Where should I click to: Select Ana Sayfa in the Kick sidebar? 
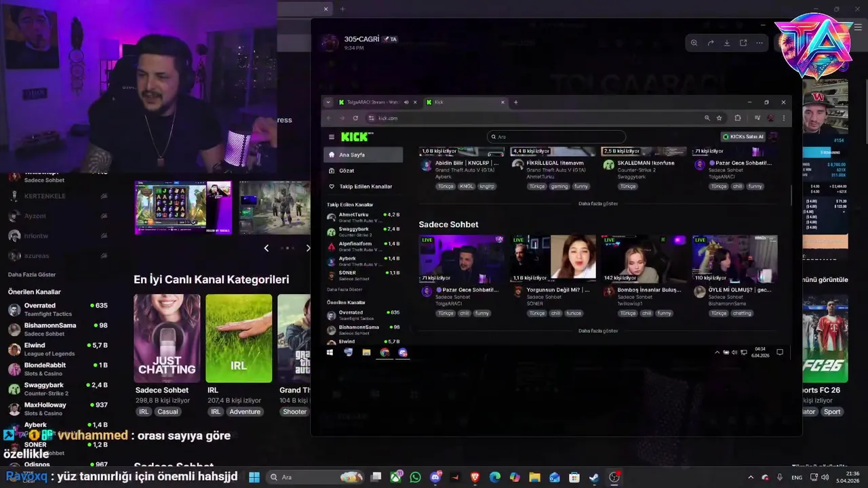point(363,155)
